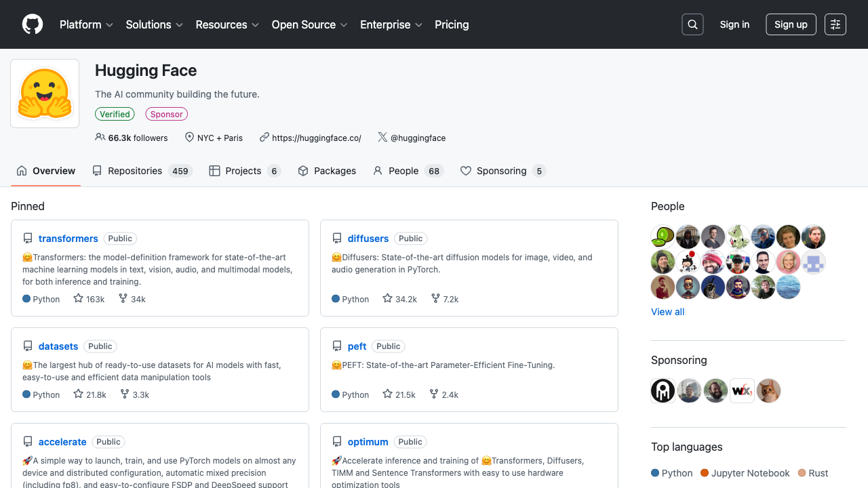The height and width of the screenshot is (488, 868).
Task: Open the People tab
Action: [408, 171]
